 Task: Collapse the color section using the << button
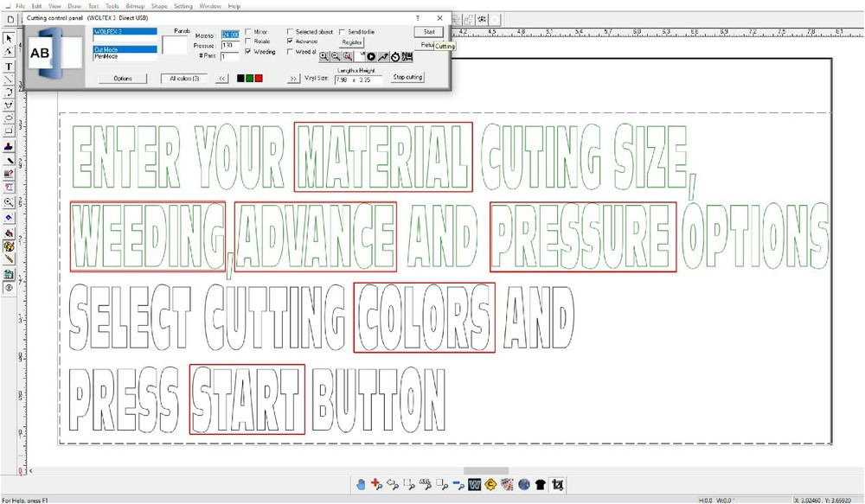point(222,78)
